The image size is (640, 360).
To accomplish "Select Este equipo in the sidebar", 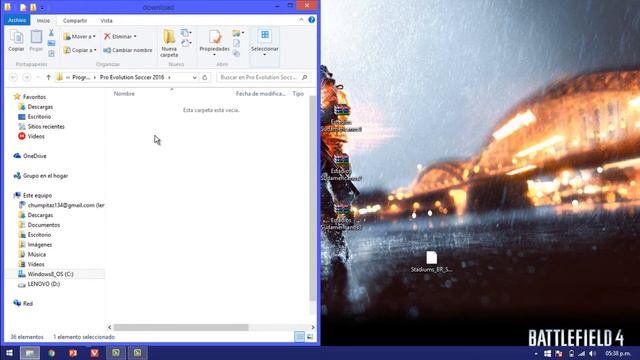I will click(x=37, y=195).
